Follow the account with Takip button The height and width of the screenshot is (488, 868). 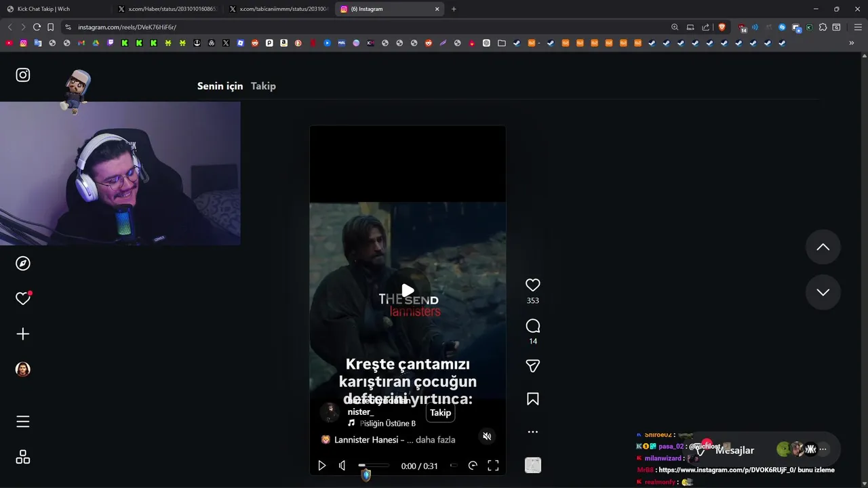[x=440, y=413]
